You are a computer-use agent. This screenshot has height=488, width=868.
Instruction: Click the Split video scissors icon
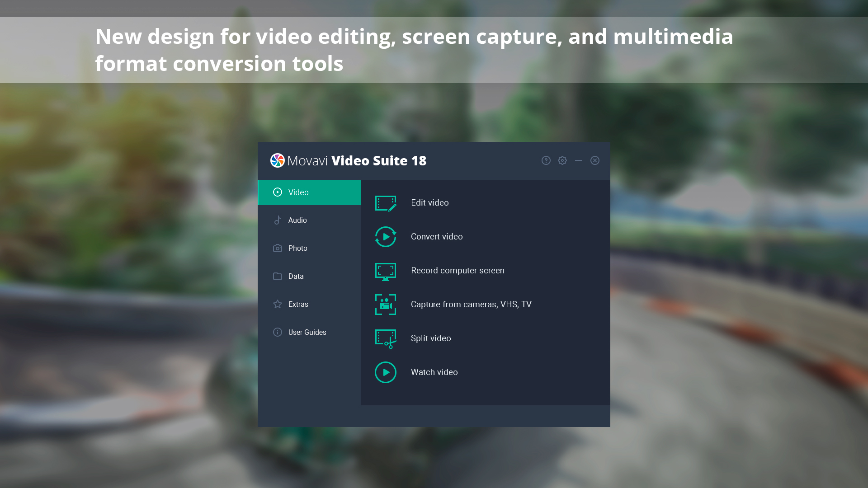(x=385, y=338)
